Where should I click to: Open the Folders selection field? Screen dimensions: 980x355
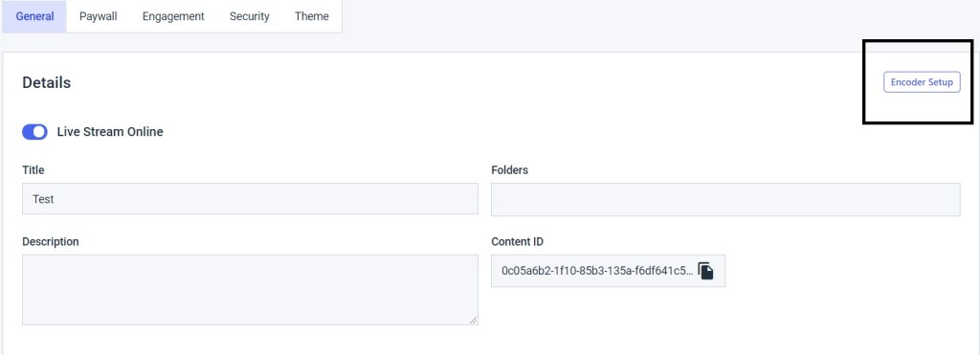[725, 199]
